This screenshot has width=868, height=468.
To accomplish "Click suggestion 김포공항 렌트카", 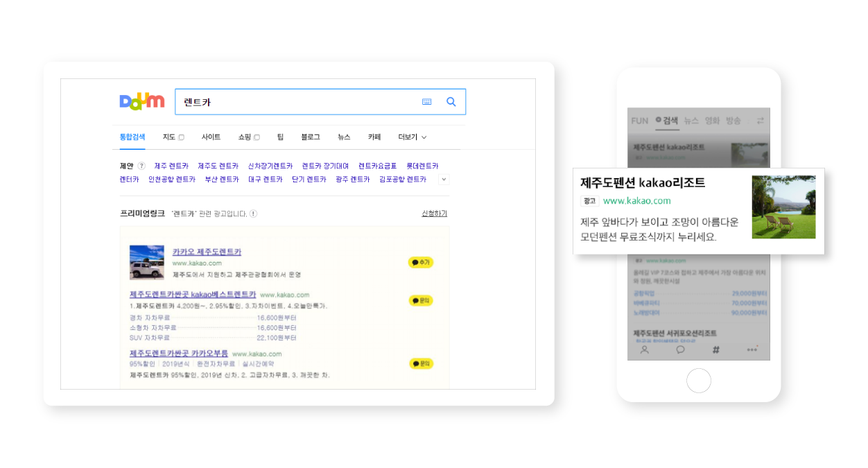I will [403, 180].
